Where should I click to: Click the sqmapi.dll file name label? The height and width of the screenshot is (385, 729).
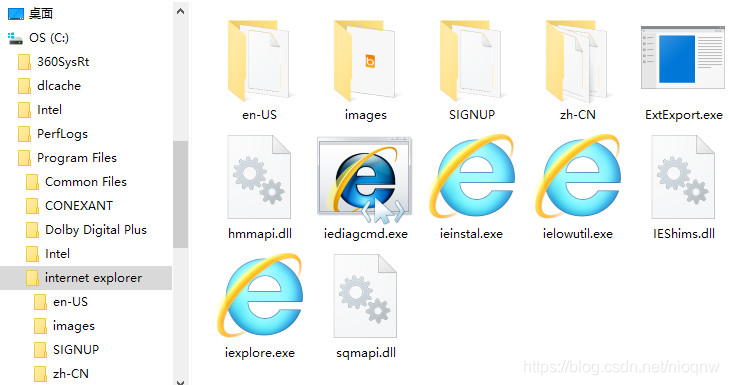click(x=366, y=353)
